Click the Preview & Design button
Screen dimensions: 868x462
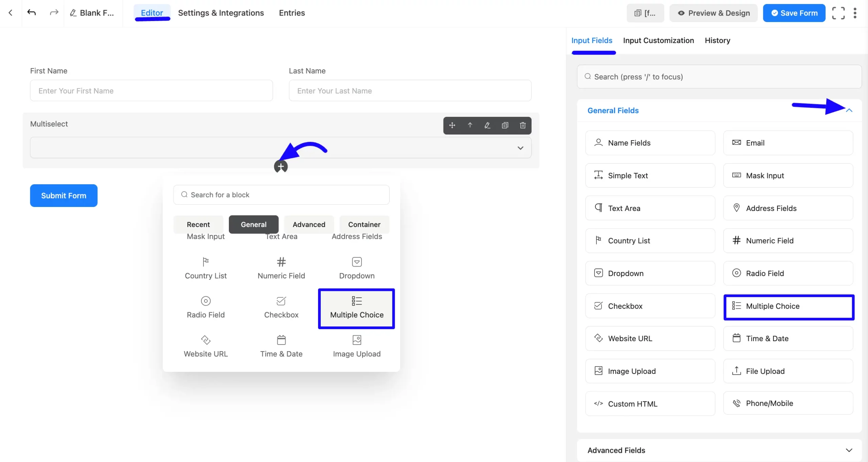[713, 13]
